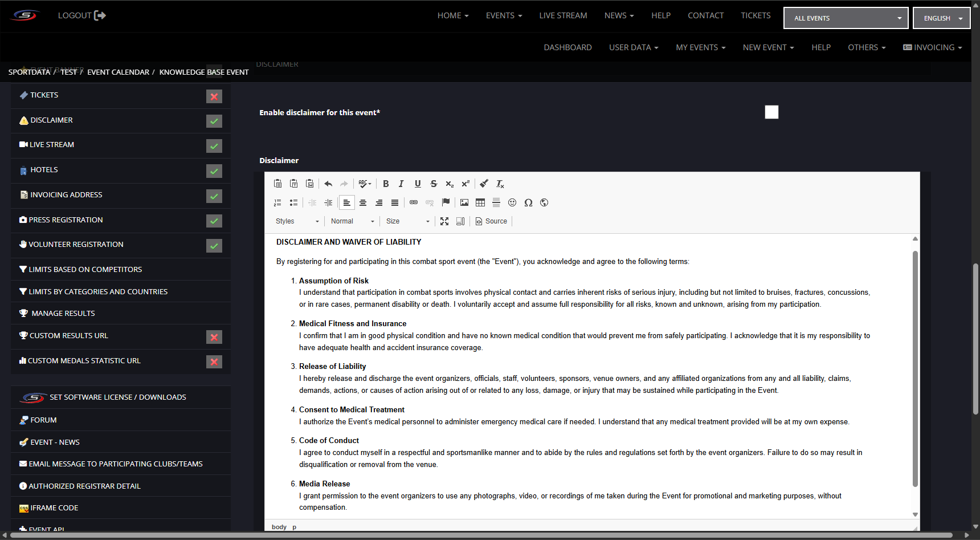Apply subscript formatting
The image size is (980, 540).
(450, 184)
